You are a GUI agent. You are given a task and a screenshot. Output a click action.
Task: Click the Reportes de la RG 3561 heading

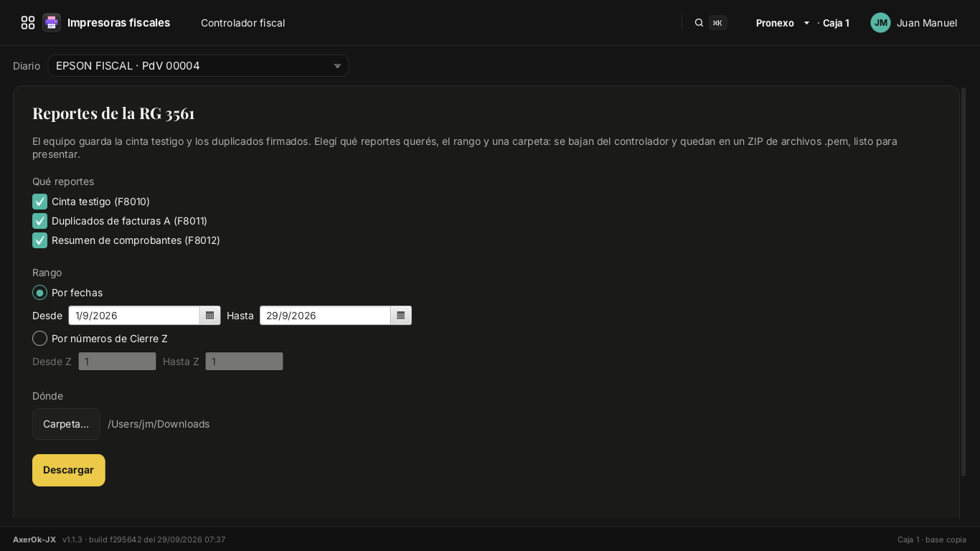click(113, 113)
